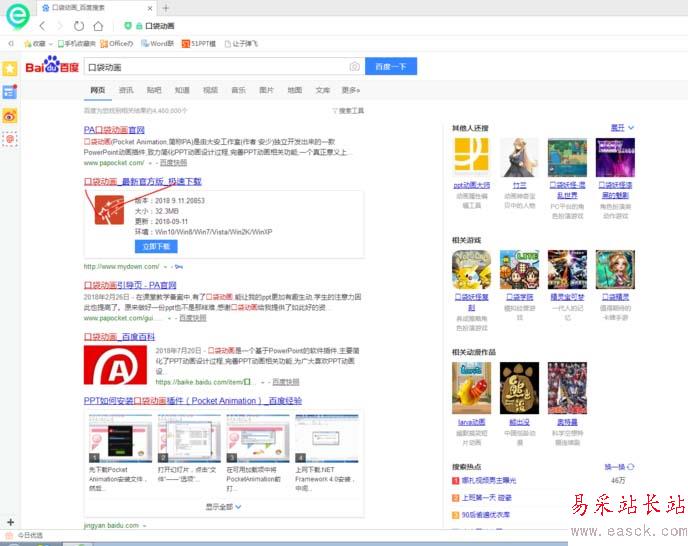Image resolution: width=688 pixels, height=546 pixels.
Task: Expand arrow beside jingyan.baidu.com URL
Action: [x=144, y=525]
